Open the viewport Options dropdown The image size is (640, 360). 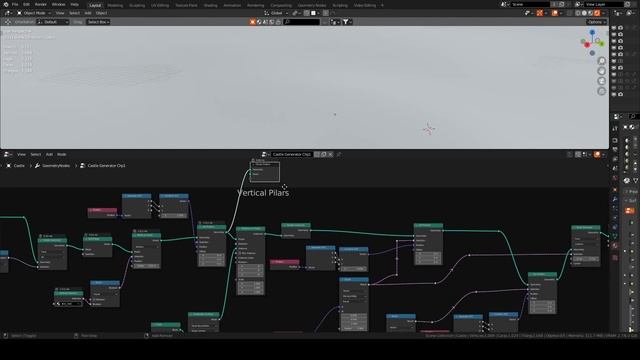597,22
